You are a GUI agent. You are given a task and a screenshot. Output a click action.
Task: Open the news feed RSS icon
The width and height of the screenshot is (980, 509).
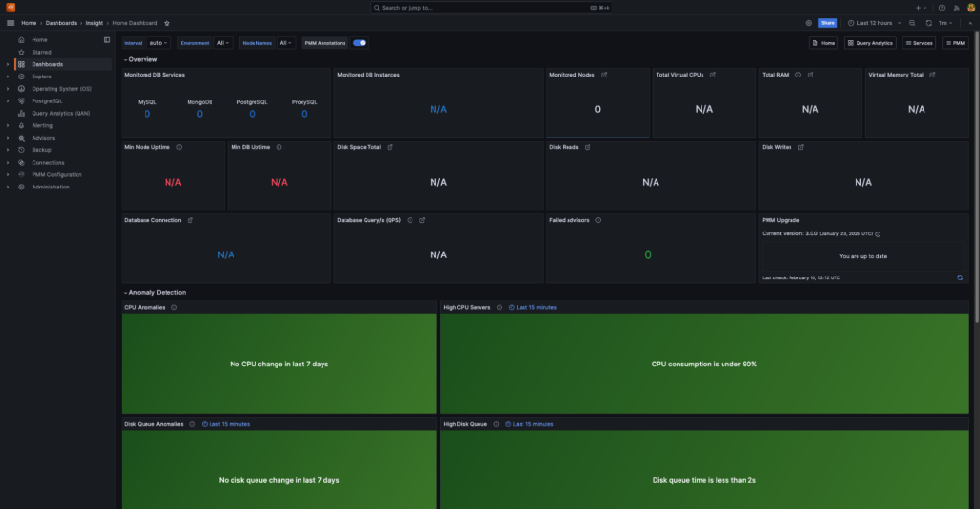click(x=956, y=7)
